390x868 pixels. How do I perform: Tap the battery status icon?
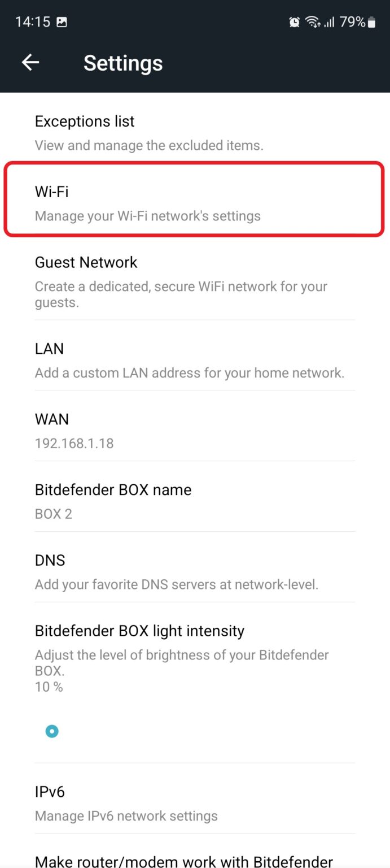click(x=371, y=23)
